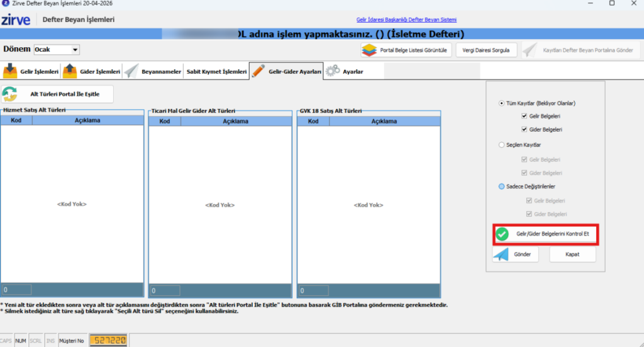Click <Kod Yok> in Hizmet Satış list
Image resolution: width=644 pixels, height=347 pixels.
click(72, 204)
